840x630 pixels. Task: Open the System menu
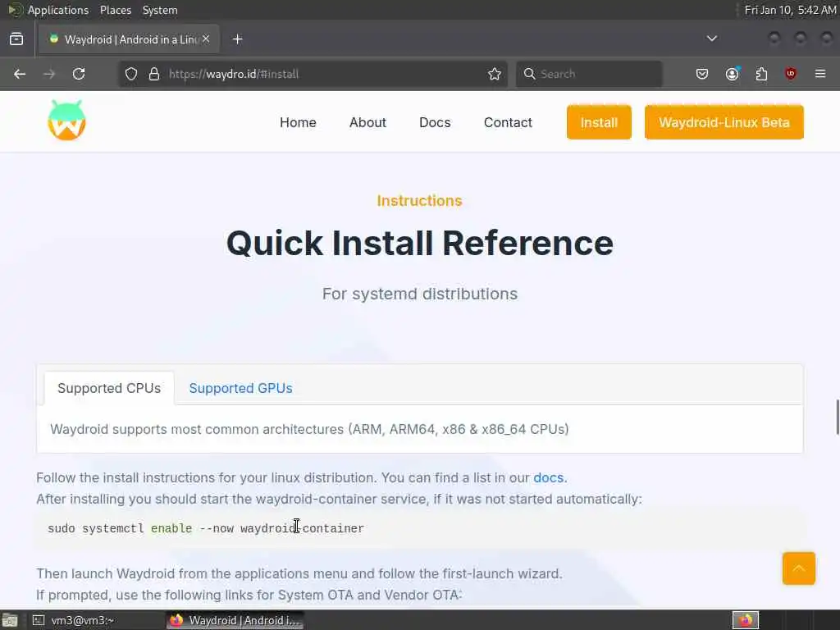pyautogui.click(x=160, y=10)
